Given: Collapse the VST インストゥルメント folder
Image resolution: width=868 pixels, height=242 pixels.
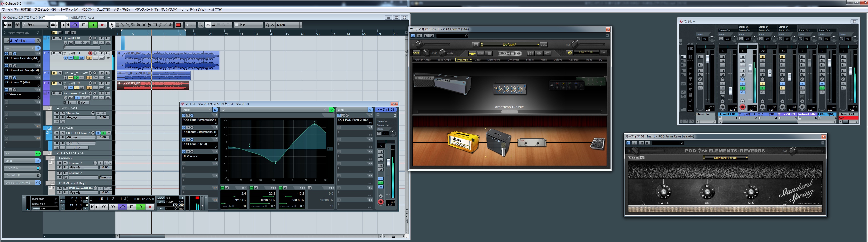Looking at the screenshot, I should tap(49, 153).
